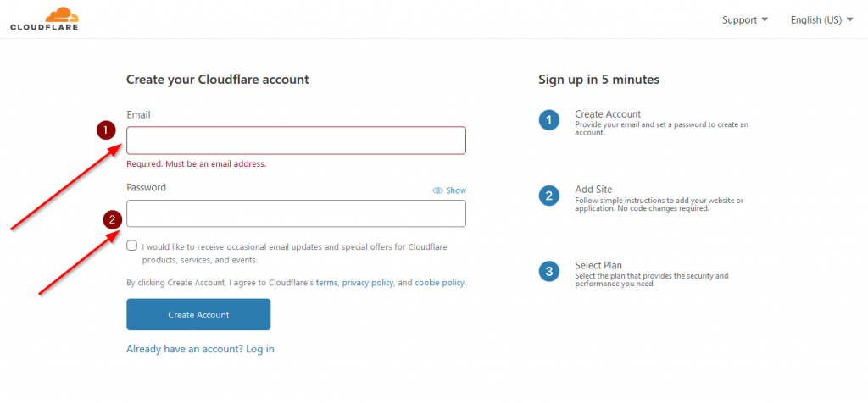
Task: Click the arrow next to English (US)
Action: 849,20
